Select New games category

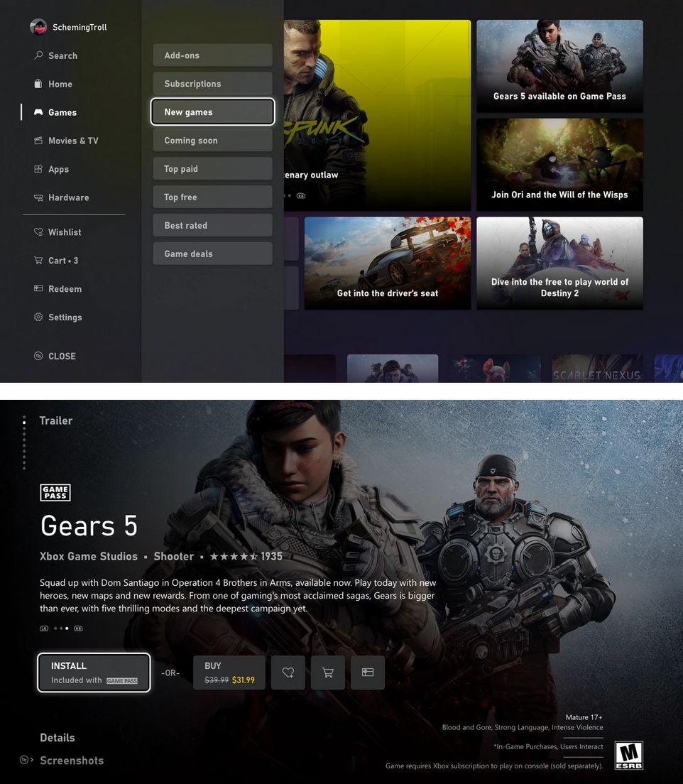tap(212, 111)
